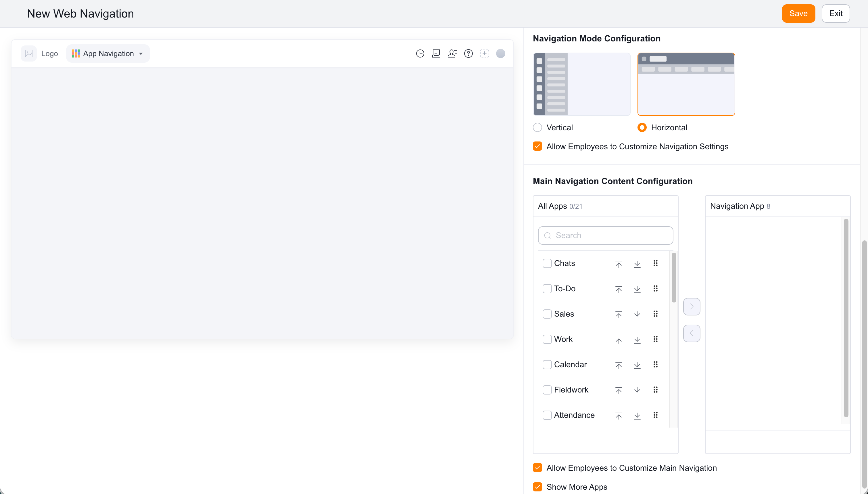Click the left arrow transfer button

(x=692, y=334)
